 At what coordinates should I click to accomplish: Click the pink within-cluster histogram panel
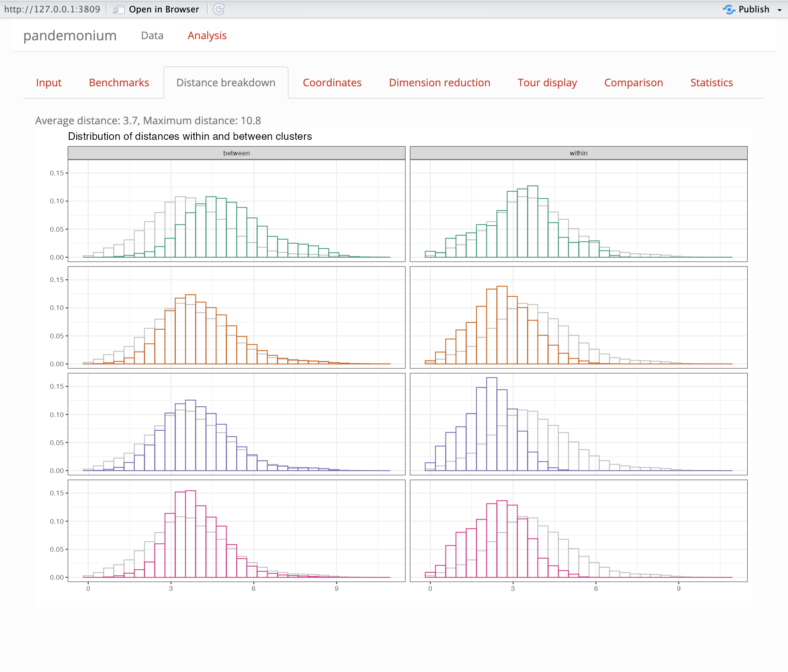pos(579,531)
